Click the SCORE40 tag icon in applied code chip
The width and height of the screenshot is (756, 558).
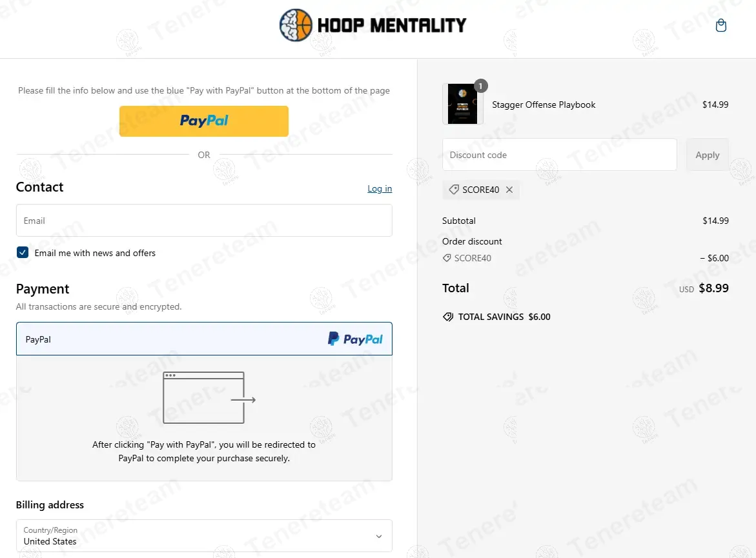click(454, 190)
